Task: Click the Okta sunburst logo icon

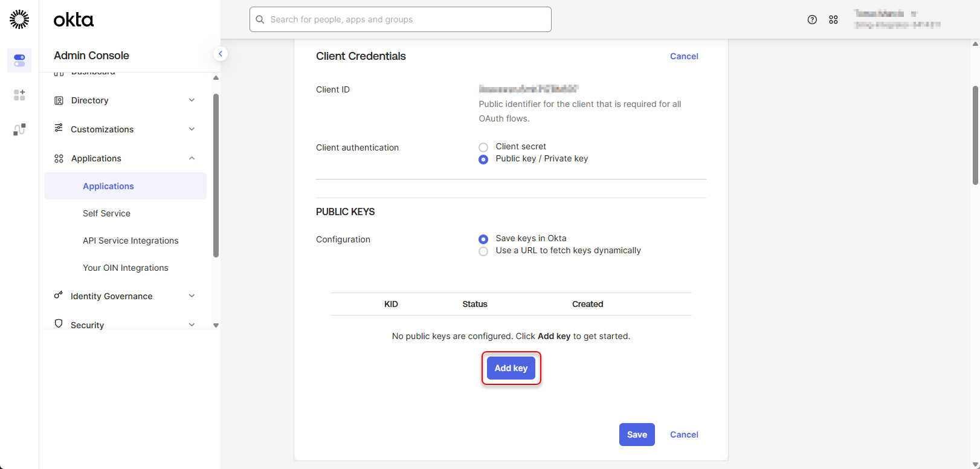Action: coord(19,19)
